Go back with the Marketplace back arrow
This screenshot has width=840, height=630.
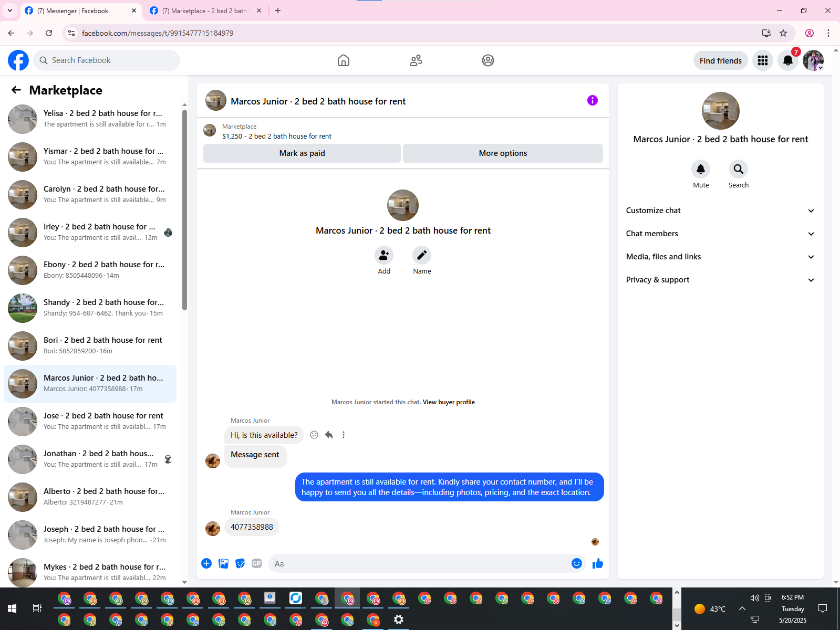pyautogui.click(x=16, y=90)
